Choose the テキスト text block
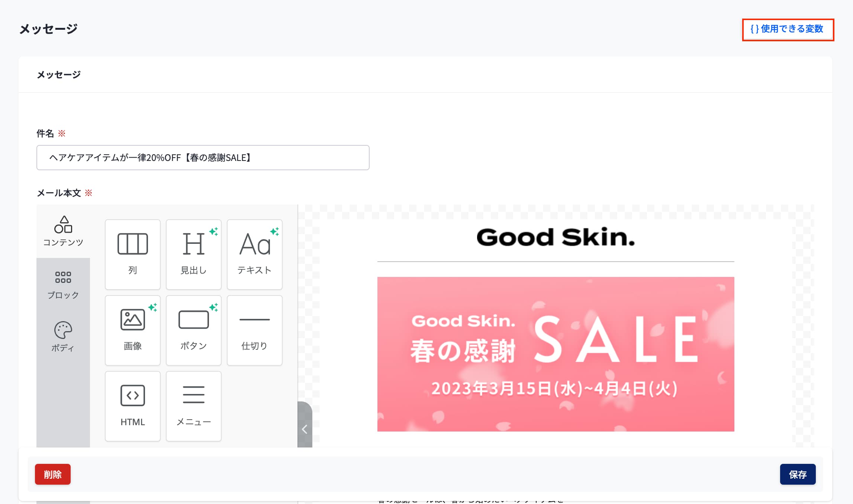 [255, 255]
